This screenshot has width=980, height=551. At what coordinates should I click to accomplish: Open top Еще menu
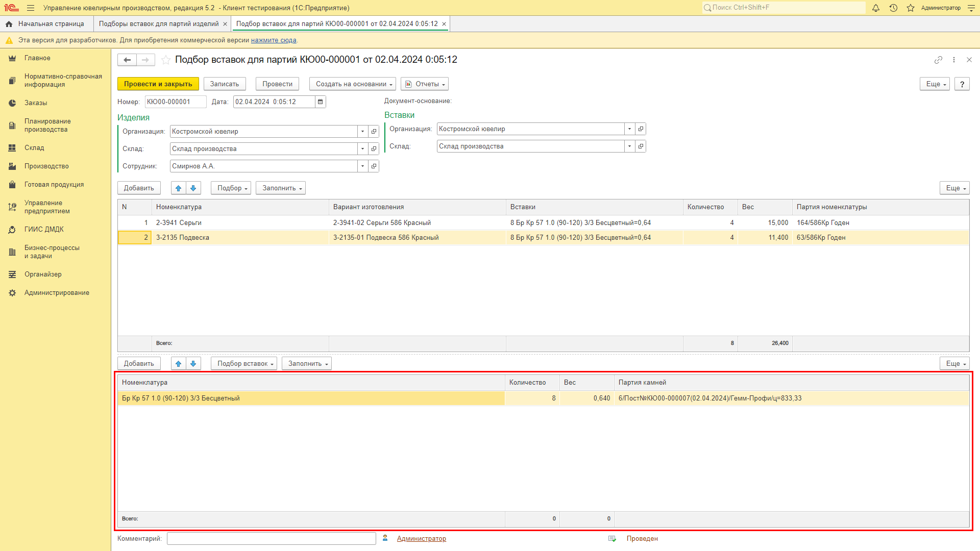935,84
